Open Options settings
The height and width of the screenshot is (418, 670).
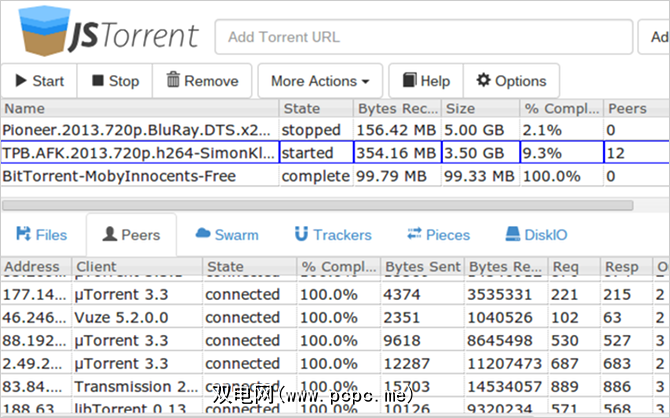click(511, 81)
